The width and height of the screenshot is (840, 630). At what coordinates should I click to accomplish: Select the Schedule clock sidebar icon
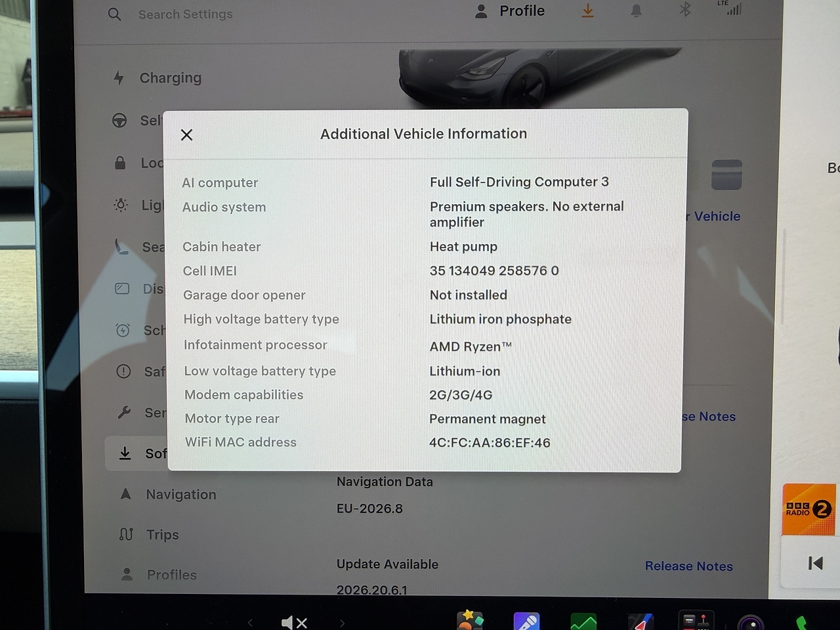pos(123,330)
